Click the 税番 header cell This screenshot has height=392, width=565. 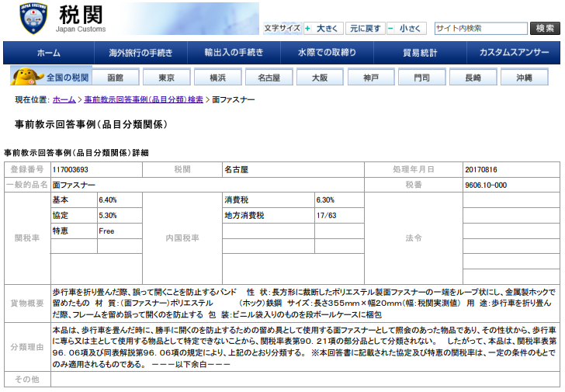coord(414,185)
